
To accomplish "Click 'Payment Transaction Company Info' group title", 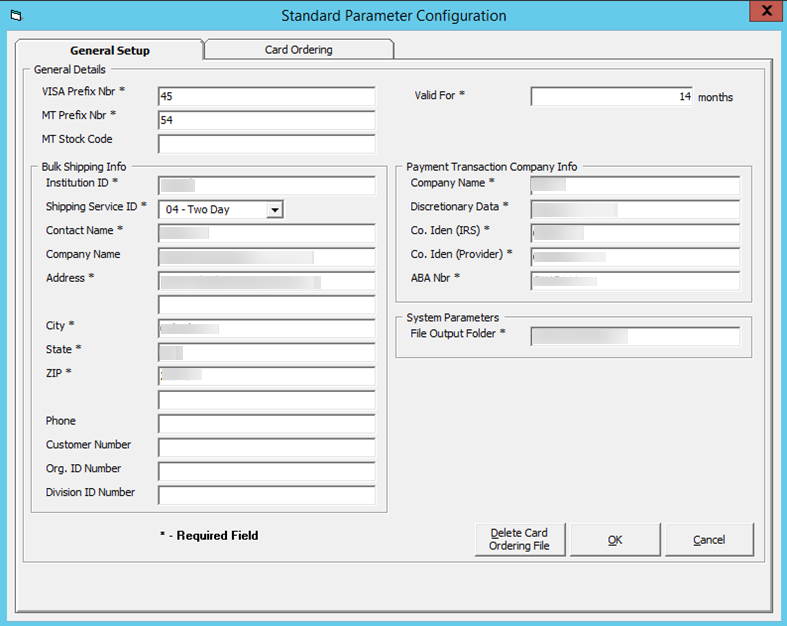I will [x=492, y=167].
